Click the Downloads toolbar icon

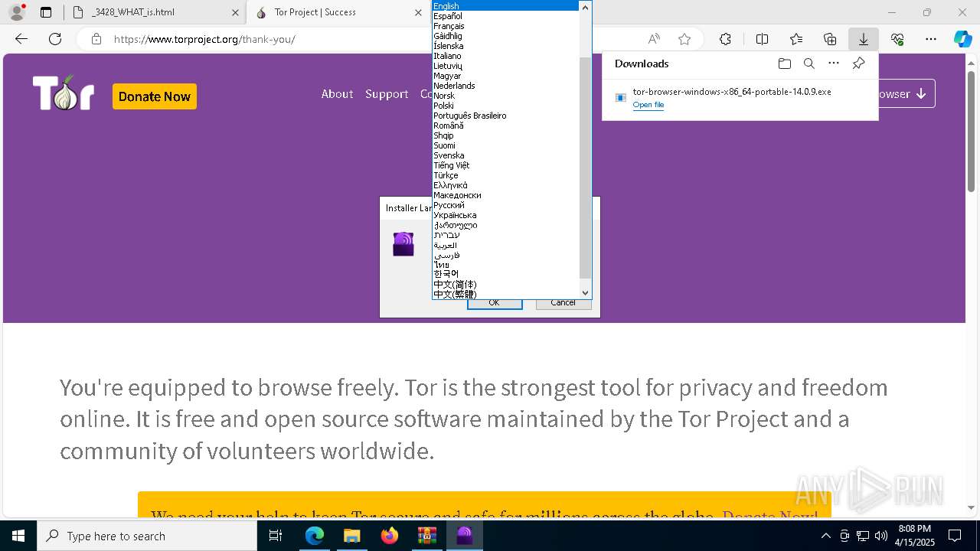pos(863,39)
